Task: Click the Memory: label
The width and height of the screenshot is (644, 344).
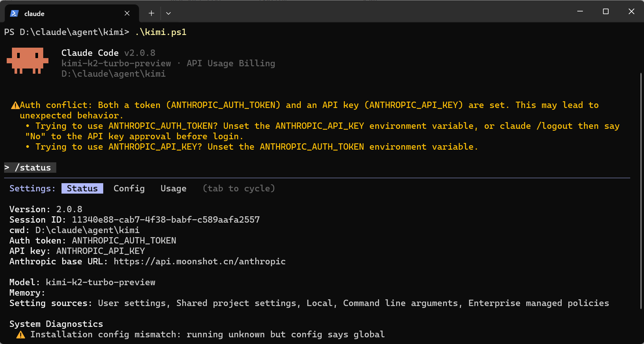Action: tap(27, 293)
